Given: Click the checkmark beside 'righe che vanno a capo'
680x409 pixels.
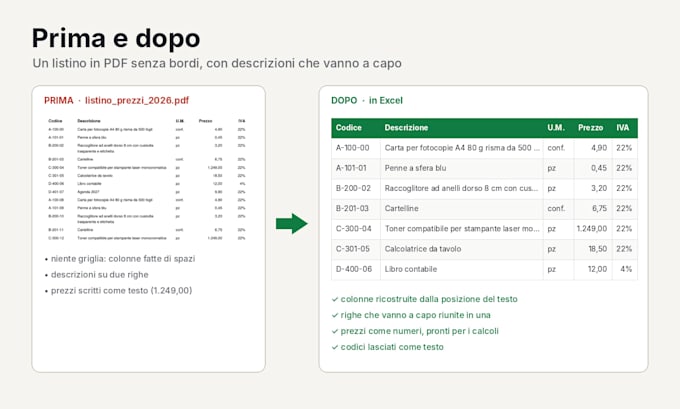Looking at the screenshot, I should (x=334, y=315).
